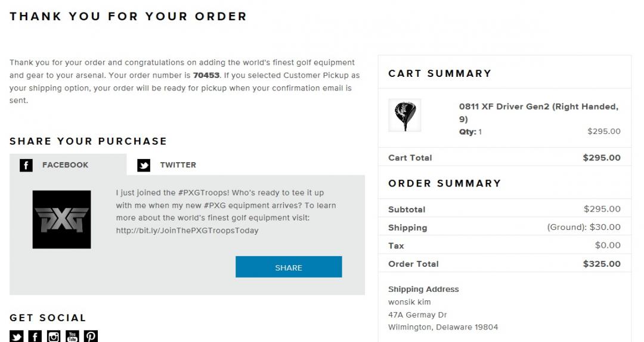Screen dimensions: 644x342
Task: Click the Ground shipping $30.00 value
Action: [x=584, y=227]
